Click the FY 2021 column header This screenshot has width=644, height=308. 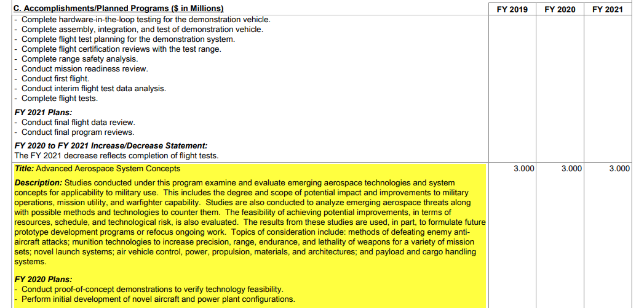click(608, 9)
